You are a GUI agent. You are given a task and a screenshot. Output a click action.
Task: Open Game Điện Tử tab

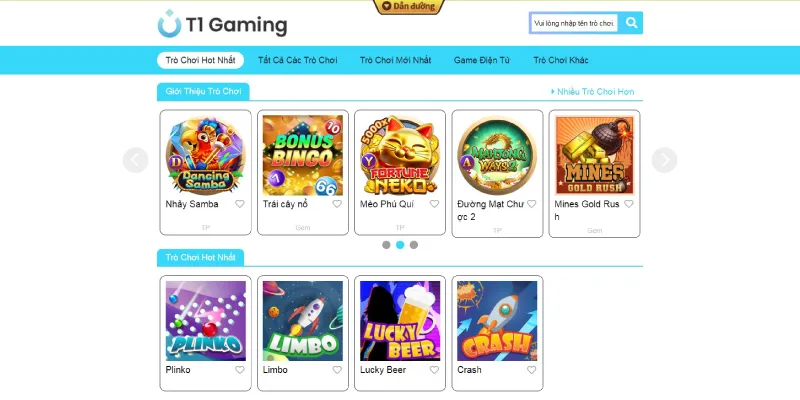(482, 60)
